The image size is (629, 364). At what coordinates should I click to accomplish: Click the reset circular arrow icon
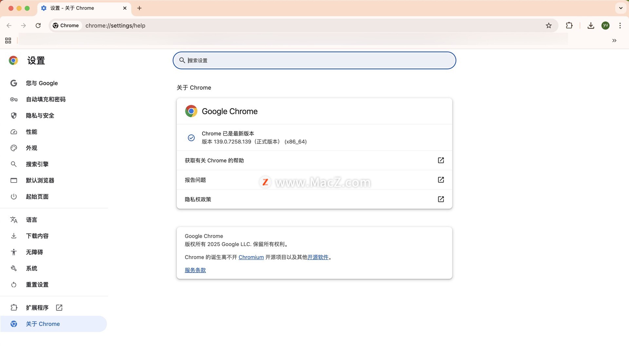(14, 285)
